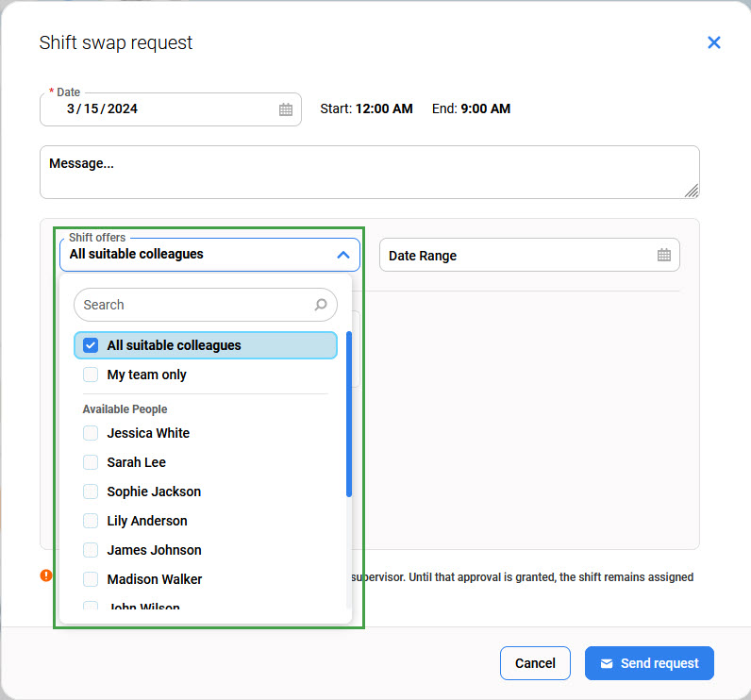Collapse the Shift offers dropdown chevron
The width and height of the screenshot is (751, 700).
pos(342,255)
